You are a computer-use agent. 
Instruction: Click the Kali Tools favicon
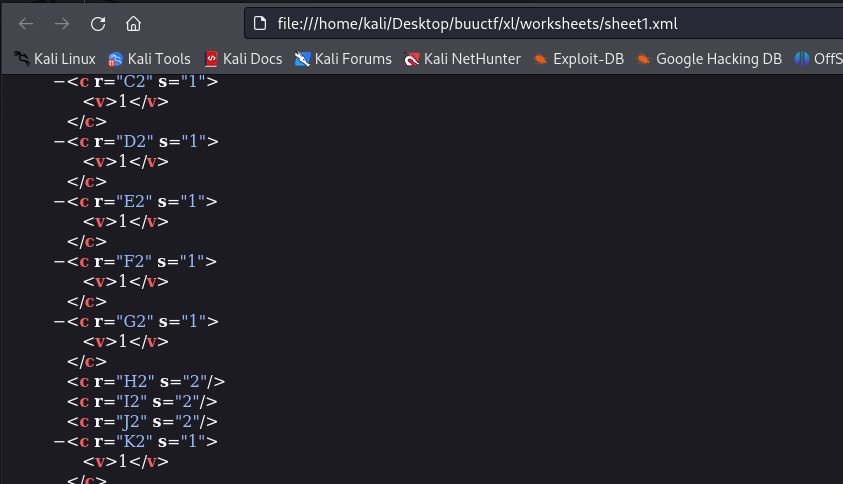pos(115,59)
